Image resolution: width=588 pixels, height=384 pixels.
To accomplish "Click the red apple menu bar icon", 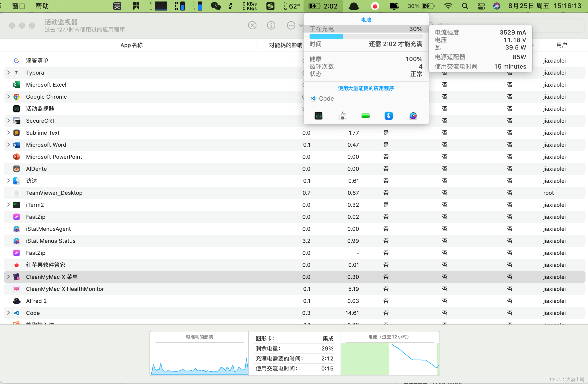I will [375, 6].
